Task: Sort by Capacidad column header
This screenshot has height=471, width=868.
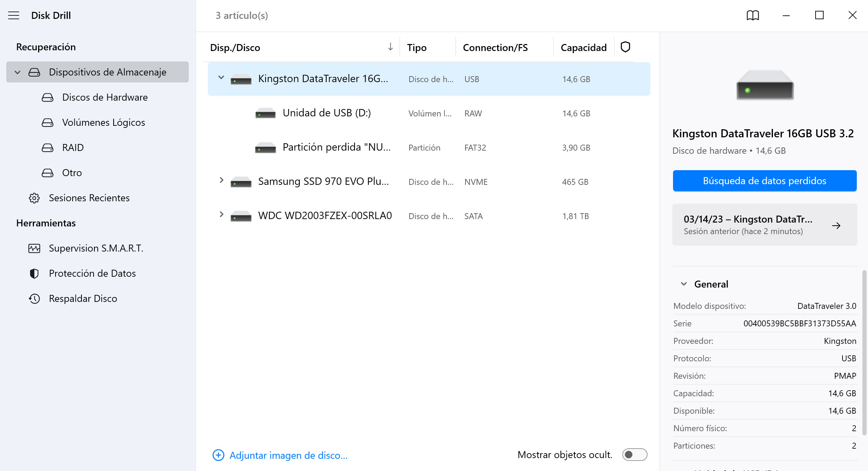Action: (x=584, y=48)
